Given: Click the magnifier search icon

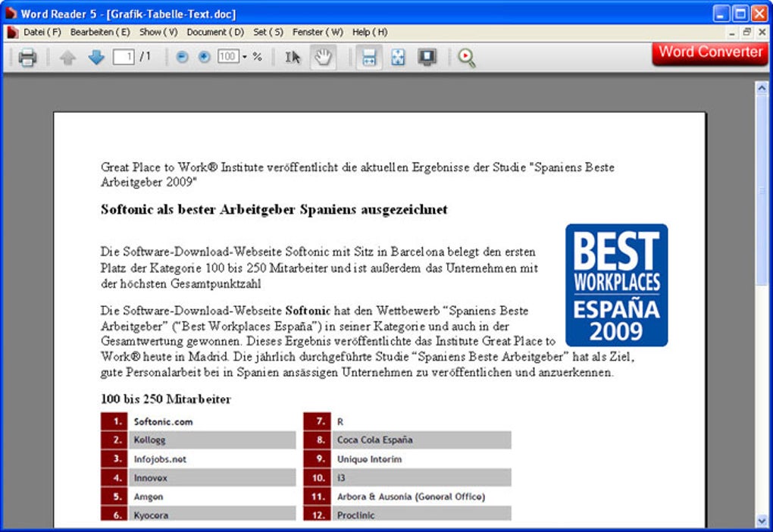Looking at the screenshot, I should (466, 58).
